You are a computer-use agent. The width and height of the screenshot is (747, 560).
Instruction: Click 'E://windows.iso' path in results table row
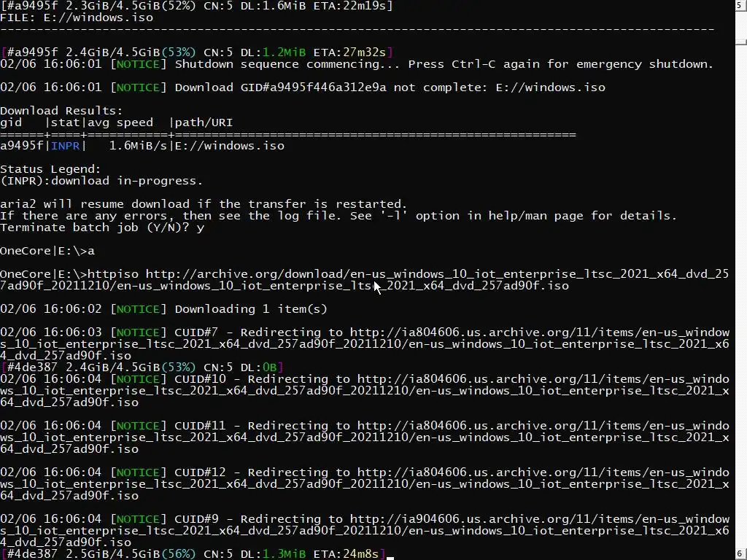coord(230,146)
